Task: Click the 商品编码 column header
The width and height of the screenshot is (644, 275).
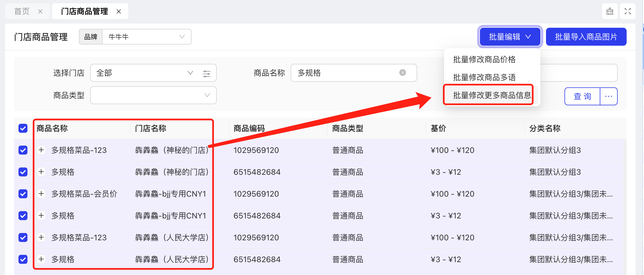Action: [249, 128]
